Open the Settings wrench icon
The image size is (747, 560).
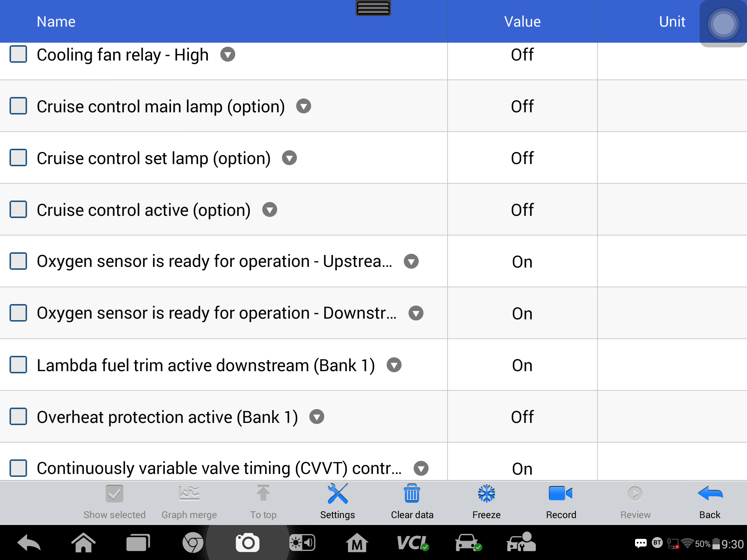[337, 494]
